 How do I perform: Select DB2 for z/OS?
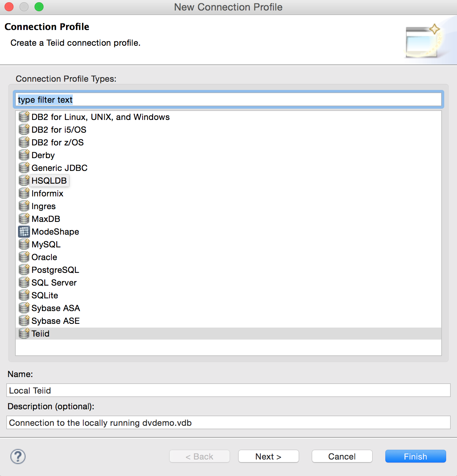click(57, 142)
